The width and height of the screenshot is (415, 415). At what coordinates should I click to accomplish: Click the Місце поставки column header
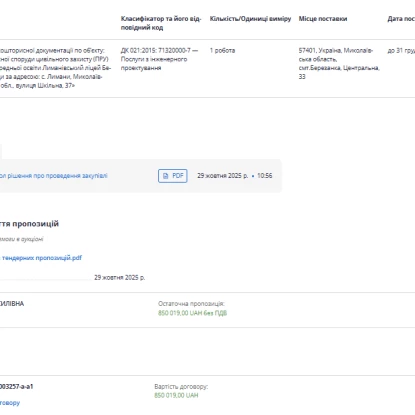323,19
